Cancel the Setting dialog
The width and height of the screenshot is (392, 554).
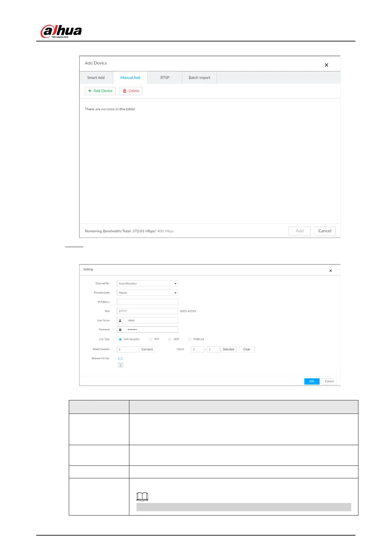329,381
